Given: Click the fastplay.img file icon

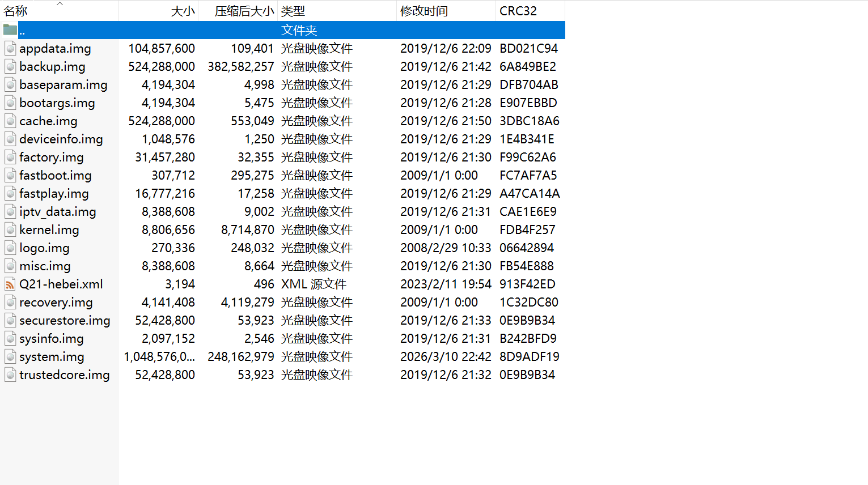Looking at the screenshot, I should click(x=10, y=193).
